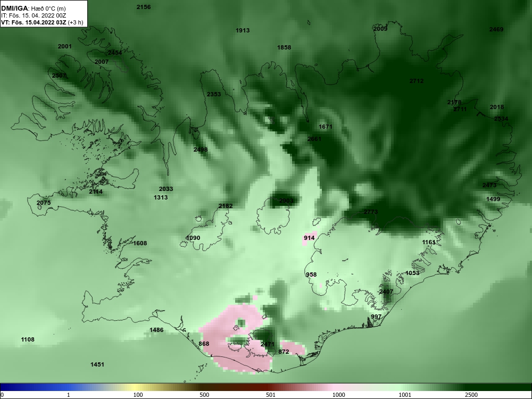Click the 1090 value
The width and height of the screenshot is (532, 399).
pos(193,238)
